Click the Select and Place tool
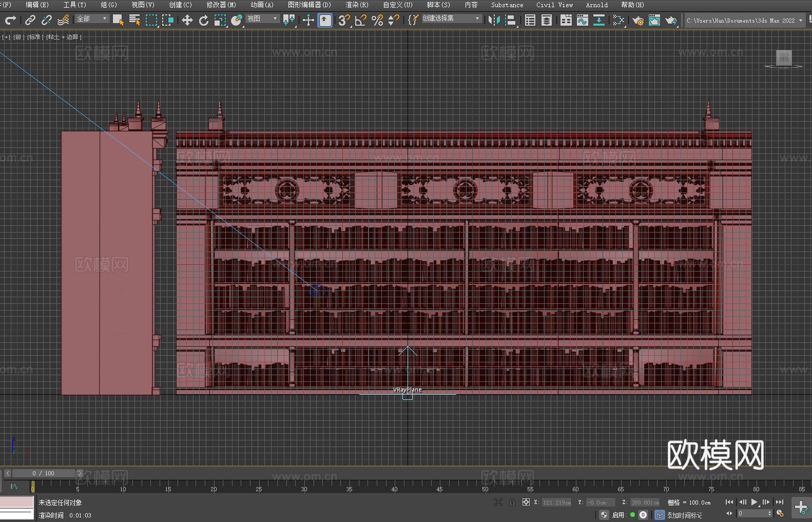This screenshot has height=522, width=812. (x=237, y=20)
